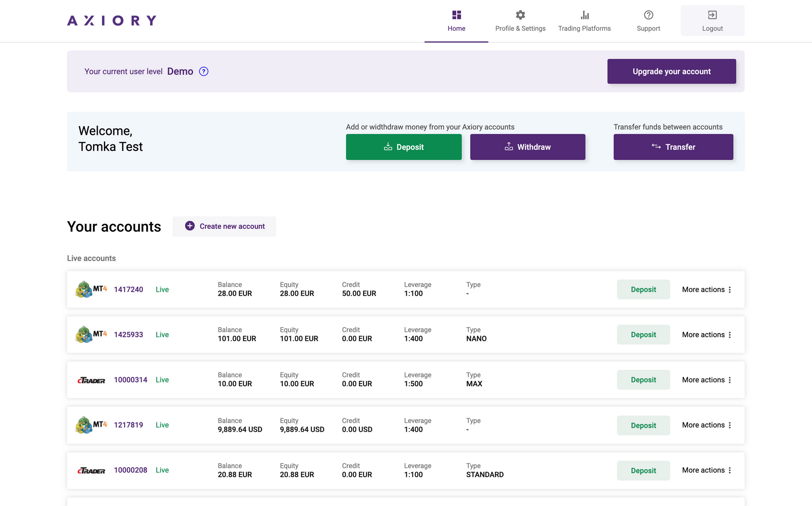Click the MT4 icon for account 1217819

(91, 425)
